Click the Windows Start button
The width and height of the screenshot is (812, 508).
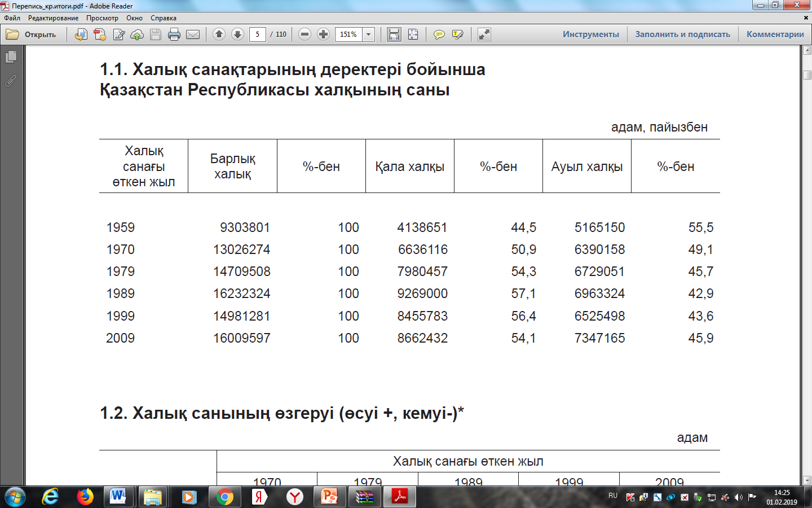[15, 497]
